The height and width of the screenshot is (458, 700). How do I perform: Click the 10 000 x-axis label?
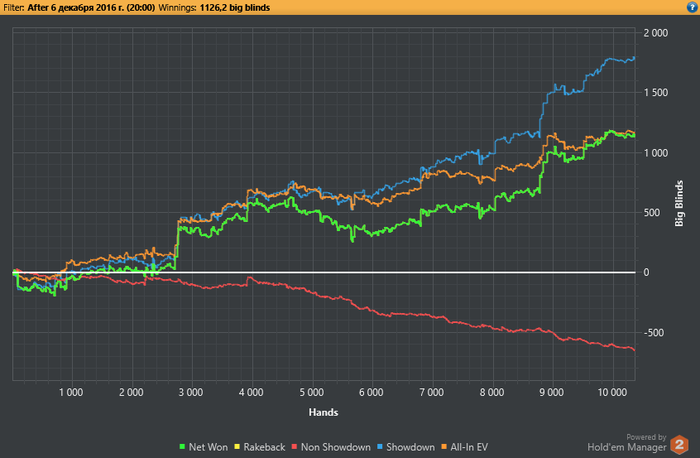612,392
